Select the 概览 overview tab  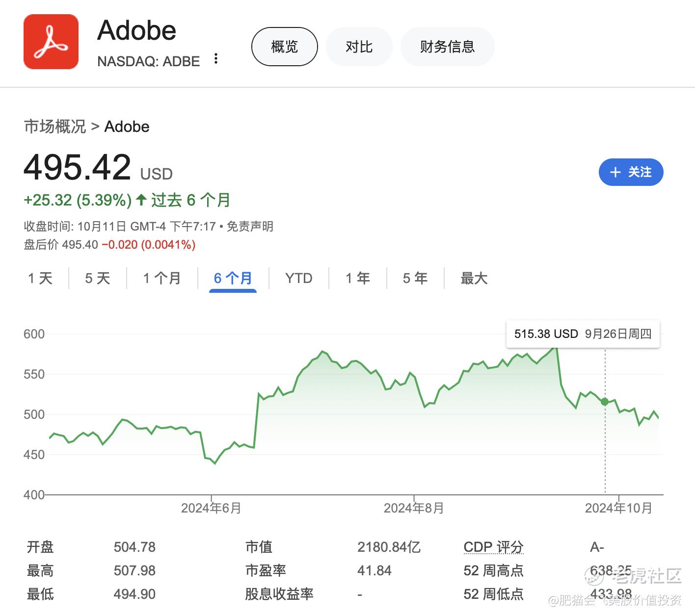(x=285, y=47)
